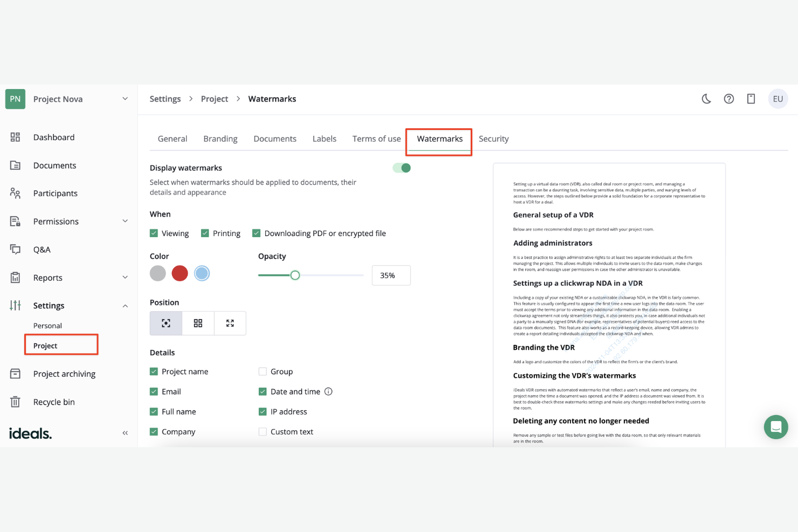Switch to the Security tab
The width and height of the screenshot is (798, 532).
pyautogui.click(x=493, y=139)
